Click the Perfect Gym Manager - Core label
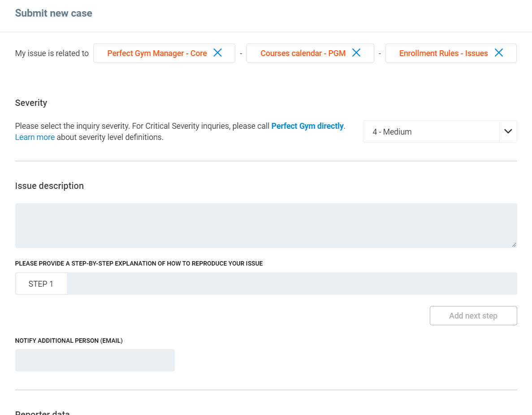The width and height of the screenshot is (532, 415). (157, 53)
